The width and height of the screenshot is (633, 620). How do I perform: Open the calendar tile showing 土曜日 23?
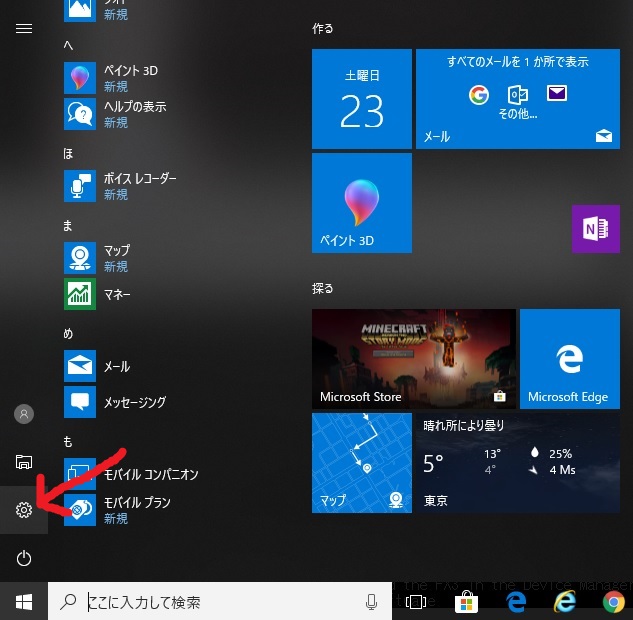(362, 99)
